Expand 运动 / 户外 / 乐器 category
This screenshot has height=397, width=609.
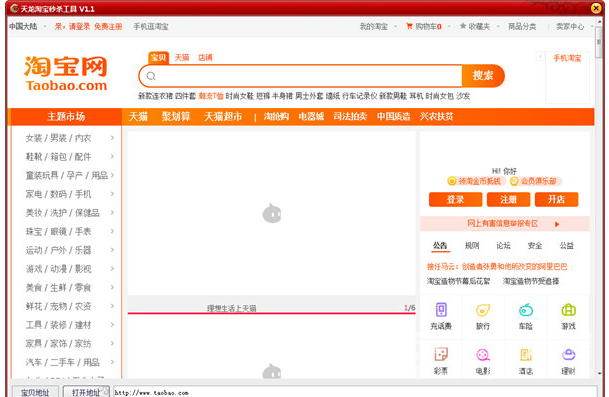pyautogui.click(x=112, y=250)
